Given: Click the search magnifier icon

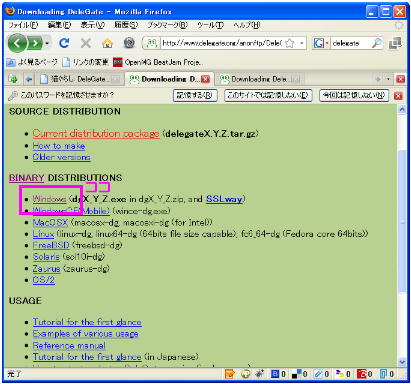Looking at the screenshot, I should coord(377,43).
